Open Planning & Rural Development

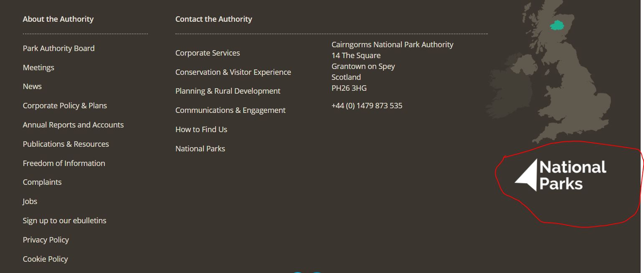pos(228,91)
